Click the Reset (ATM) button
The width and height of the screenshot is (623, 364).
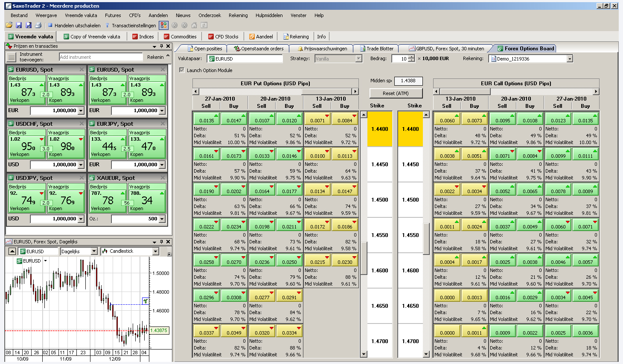(x=396, y=93)
